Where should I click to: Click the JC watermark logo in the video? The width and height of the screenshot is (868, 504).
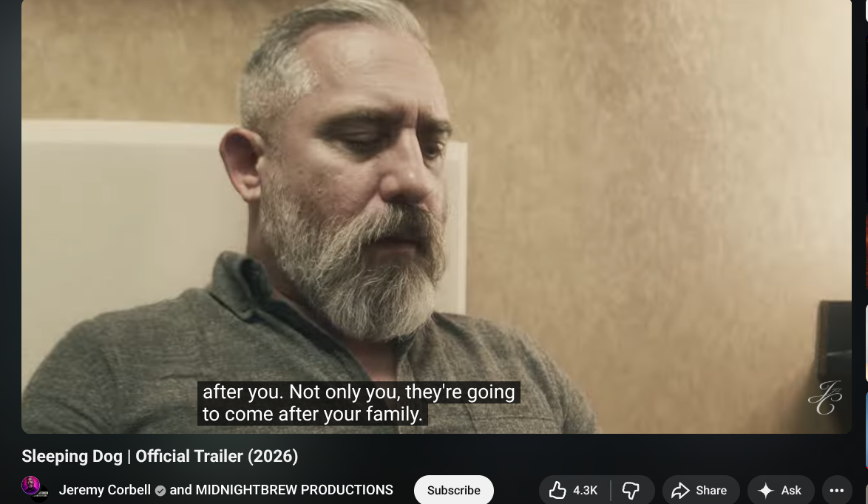825,398
